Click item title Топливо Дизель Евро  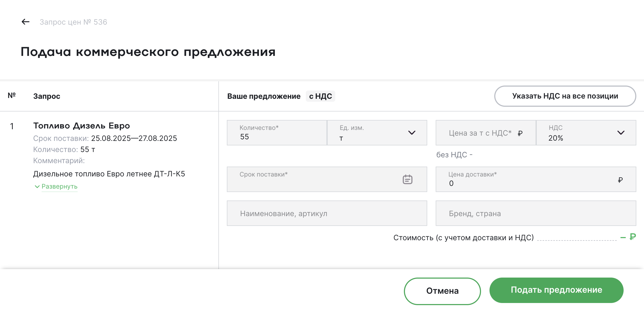click(x=81, y=126)
